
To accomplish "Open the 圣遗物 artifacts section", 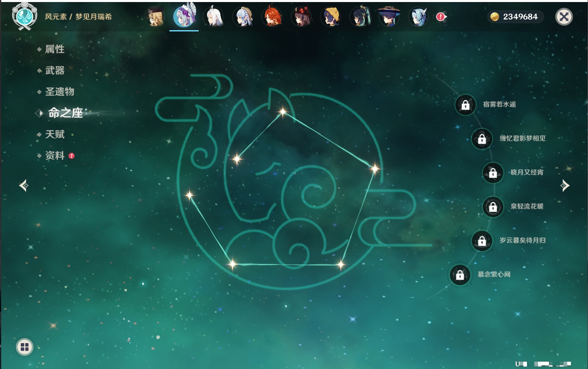I will click(59, 92).
